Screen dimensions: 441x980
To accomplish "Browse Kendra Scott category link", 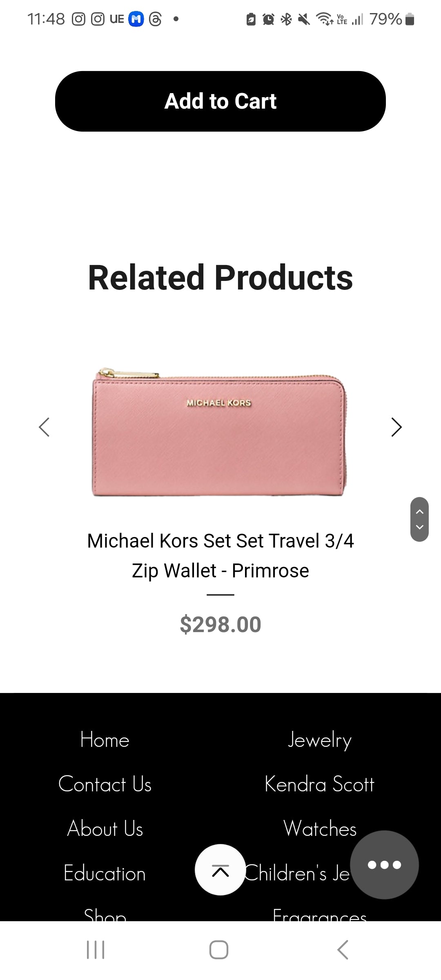I will [x=319, y=784].
